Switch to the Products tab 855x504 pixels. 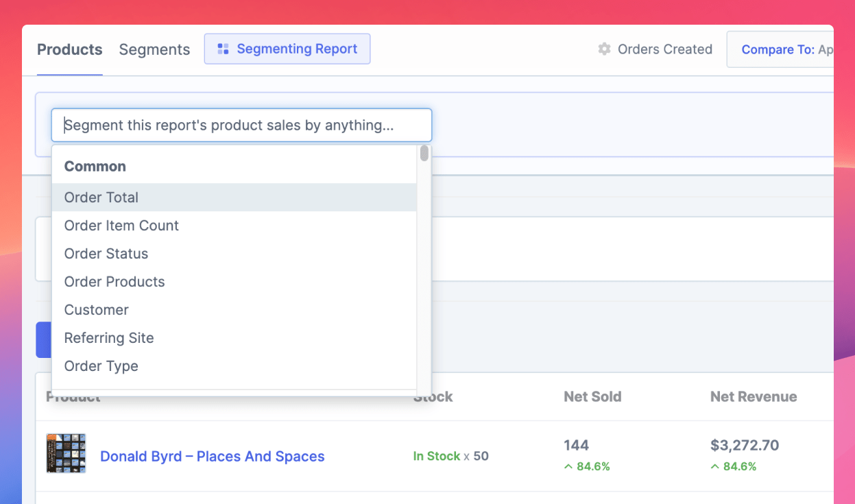point(69,49)
